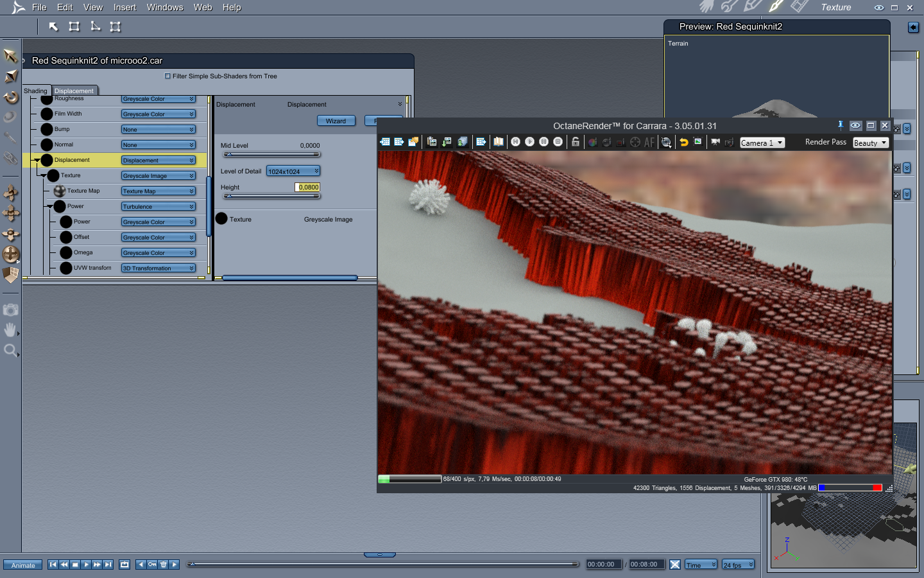The image size is (924, 578).
Task: Open the Bump dropdown set to None
Action: point(158,129)
